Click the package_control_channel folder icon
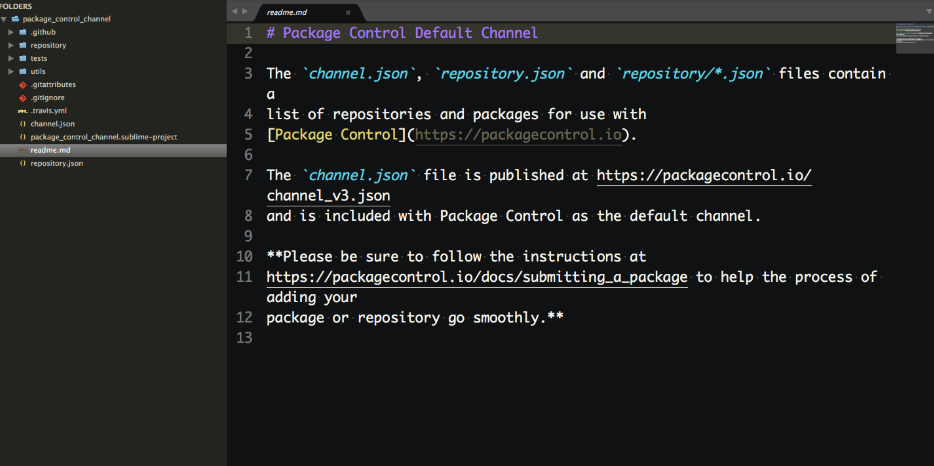 [x=15, y=19]
